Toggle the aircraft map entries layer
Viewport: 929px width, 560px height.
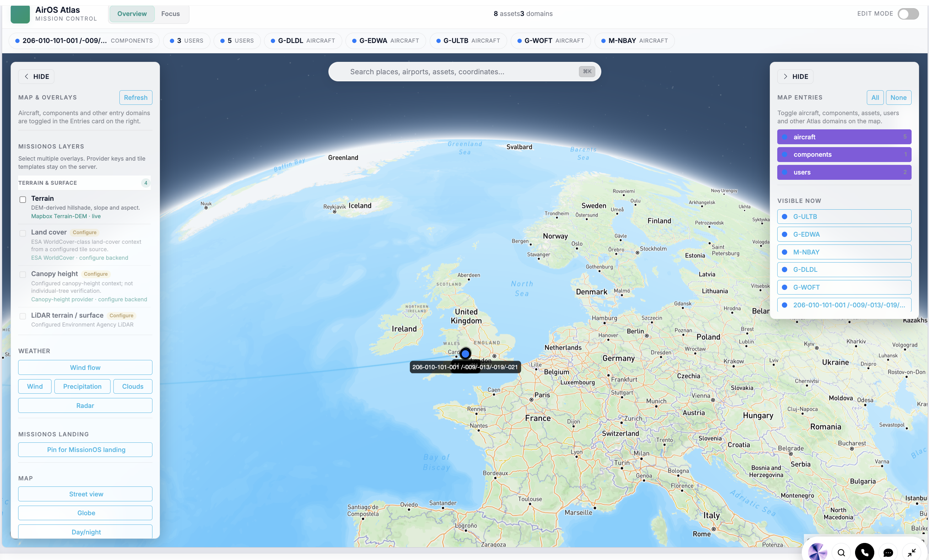click(x=844, y=137)
